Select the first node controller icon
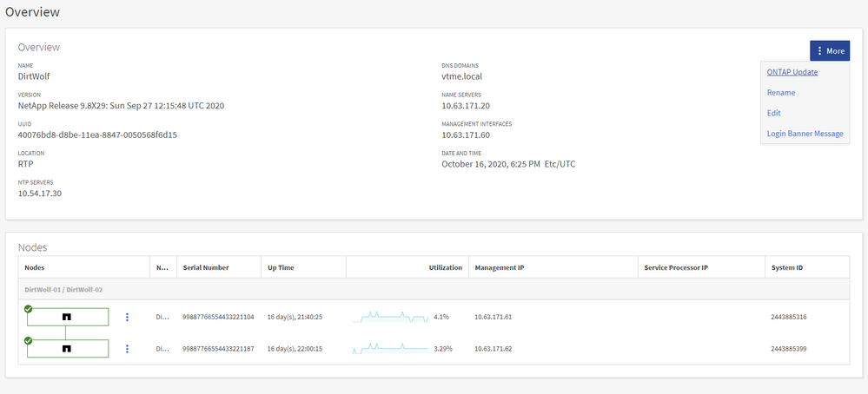The height and width of the screenshot is (394, 868). (x=66, y=318)
